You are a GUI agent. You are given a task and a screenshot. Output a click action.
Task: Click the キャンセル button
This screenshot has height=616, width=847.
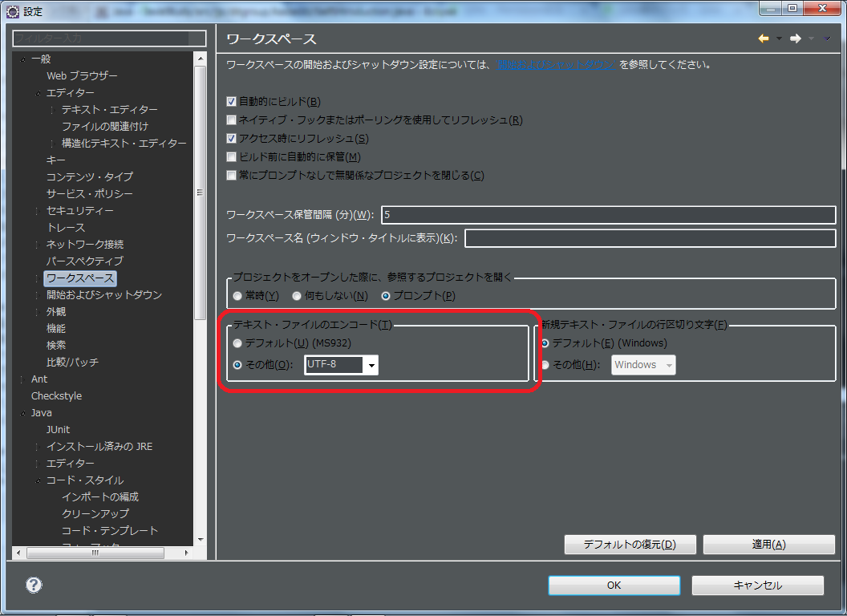click(757, 586)
